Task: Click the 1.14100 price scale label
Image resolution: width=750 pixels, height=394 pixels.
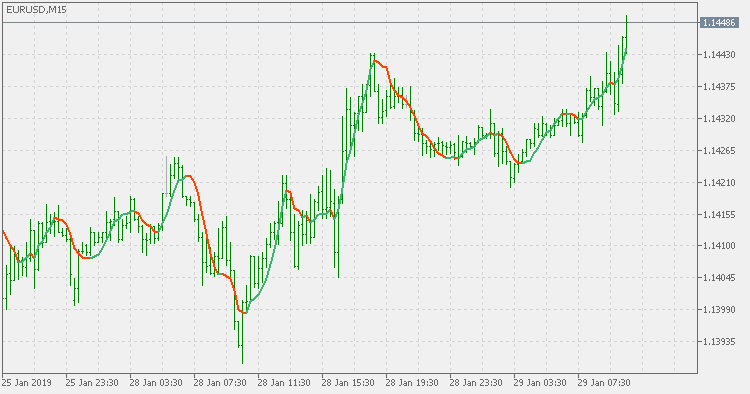Action: (x=719, y=246)
